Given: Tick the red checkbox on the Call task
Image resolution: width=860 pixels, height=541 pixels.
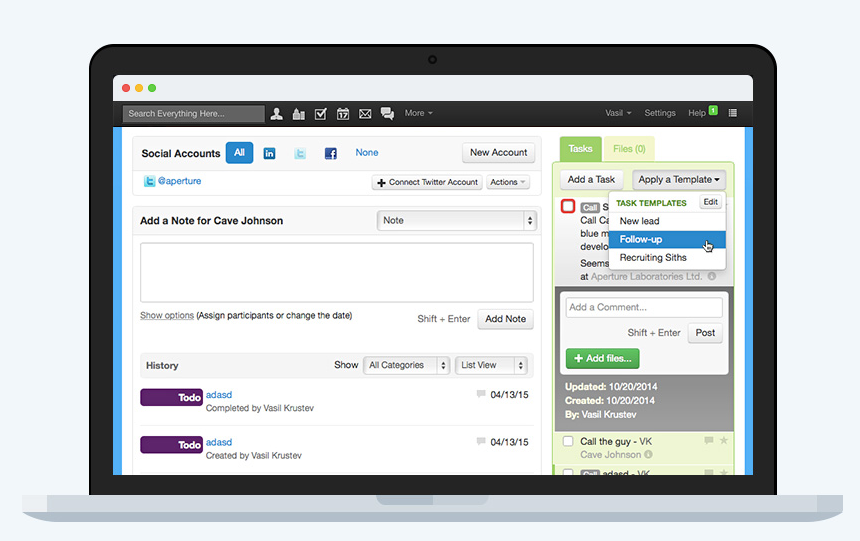Looking at the screenshot, I should click(x=568, y=206).
